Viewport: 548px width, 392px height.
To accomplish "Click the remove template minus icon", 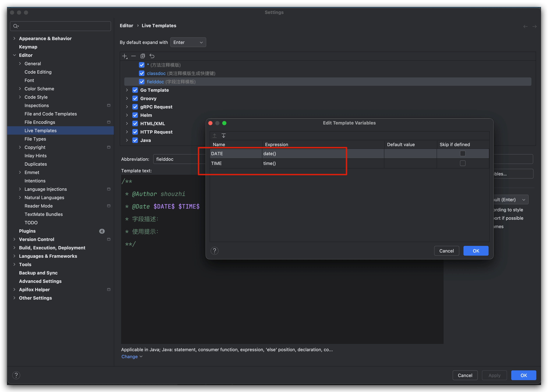I will click(x=134, y=56).
